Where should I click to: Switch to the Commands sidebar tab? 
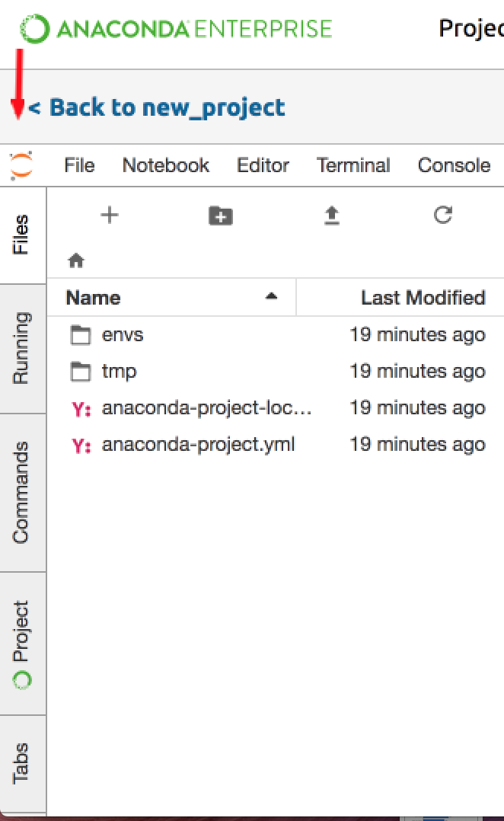(21, 492)
